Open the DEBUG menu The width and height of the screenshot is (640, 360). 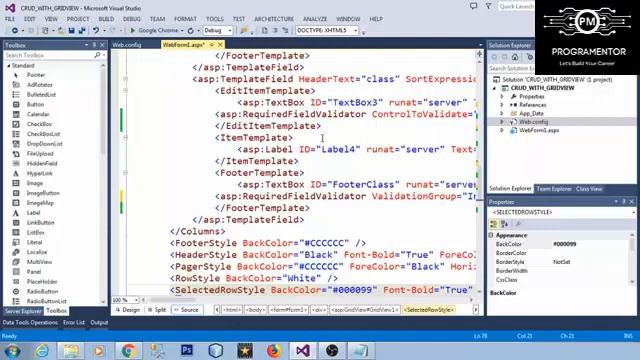tap(131, 19)
